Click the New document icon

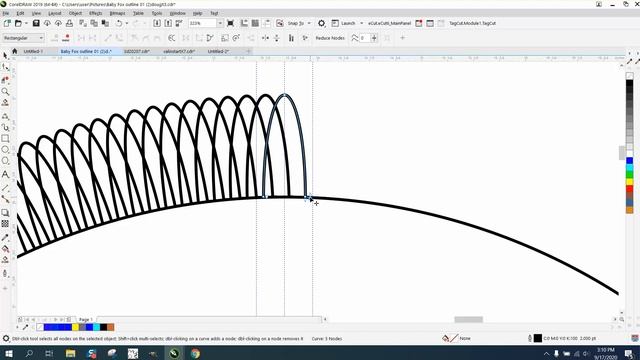coord(7,23)
